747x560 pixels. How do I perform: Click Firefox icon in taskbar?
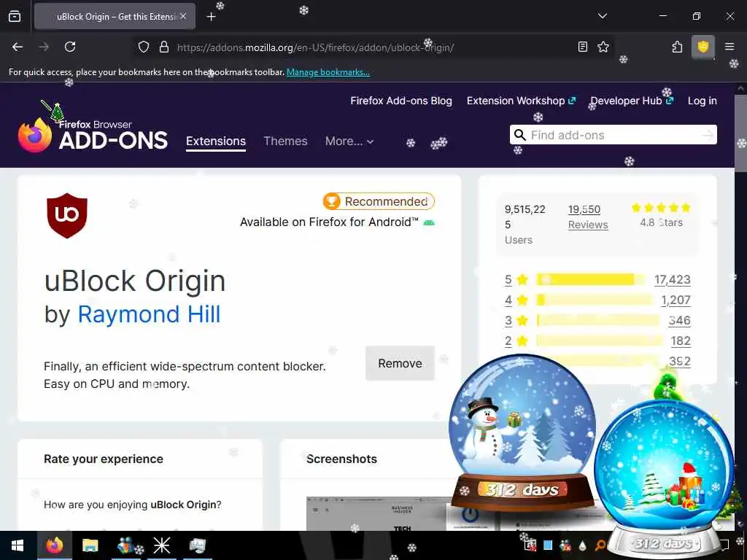click(54, 545)
